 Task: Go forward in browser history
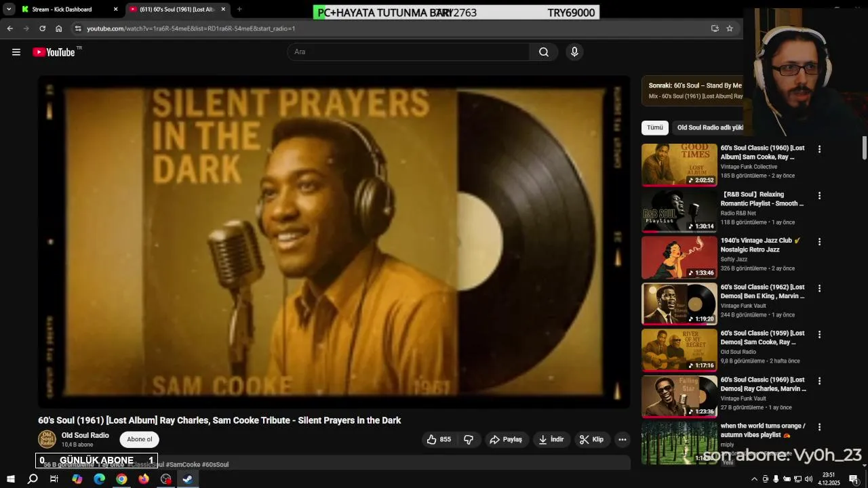26,28
